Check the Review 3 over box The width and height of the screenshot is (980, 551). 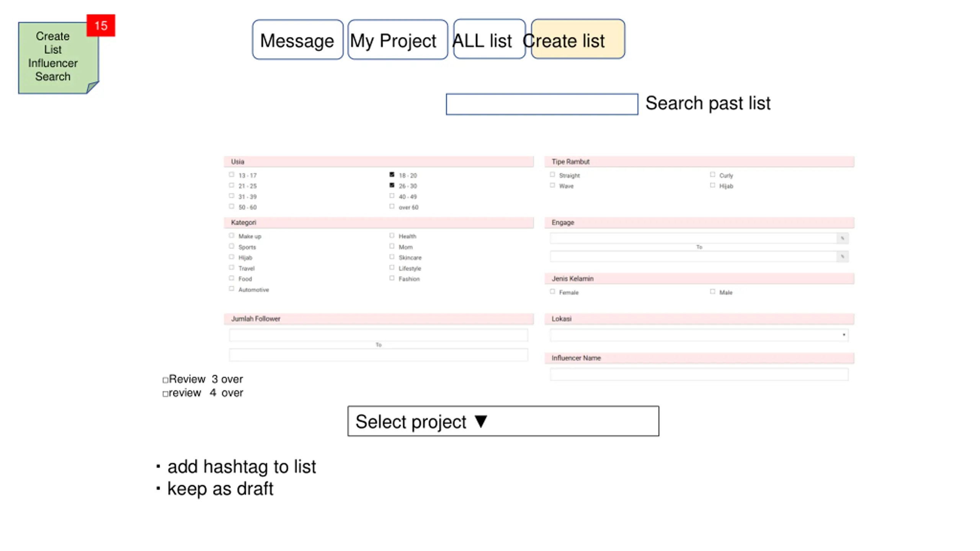tap(165, 380)
